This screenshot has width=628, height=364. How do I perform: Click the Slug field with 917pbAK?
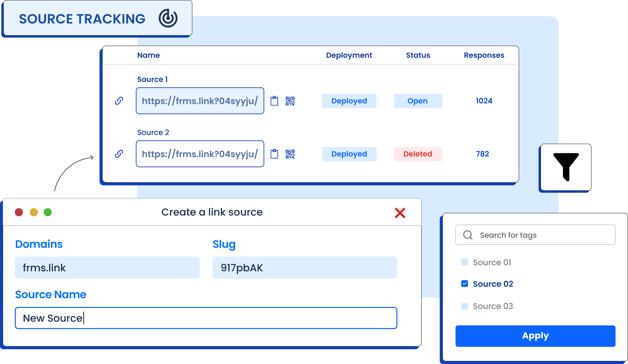point(305,268)
